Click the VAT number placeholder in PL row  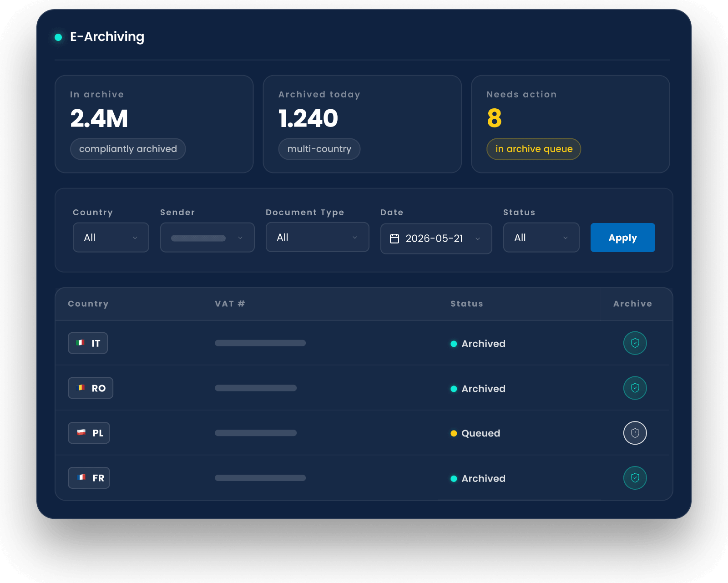pyautogui.click(x=256, y=433)
